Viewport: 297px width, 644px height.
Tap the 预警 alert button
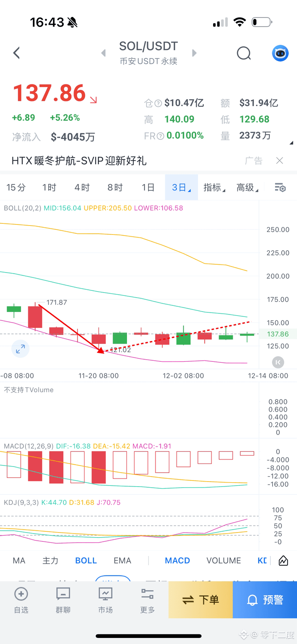coord(265,600)
